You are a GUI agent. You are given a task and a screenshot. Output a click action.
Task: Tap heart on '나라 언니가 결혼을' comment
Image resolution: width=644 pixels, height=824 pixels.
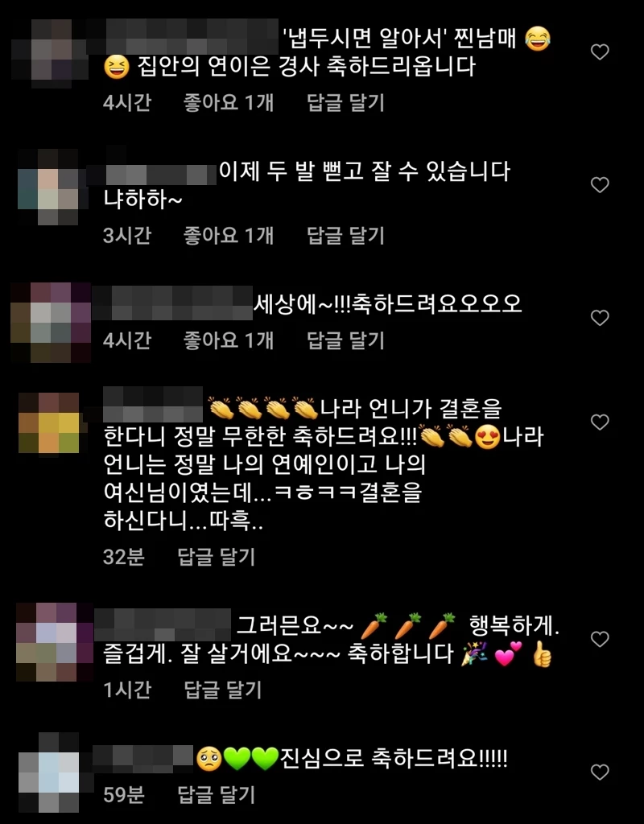600,422
